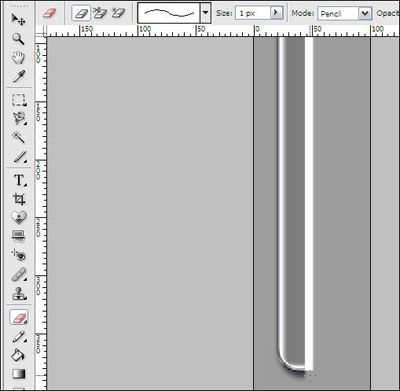The height and width of the screenshot is (391, 400).
Task: Select the Healing Brush bandage tool
Action: (19, 275)
